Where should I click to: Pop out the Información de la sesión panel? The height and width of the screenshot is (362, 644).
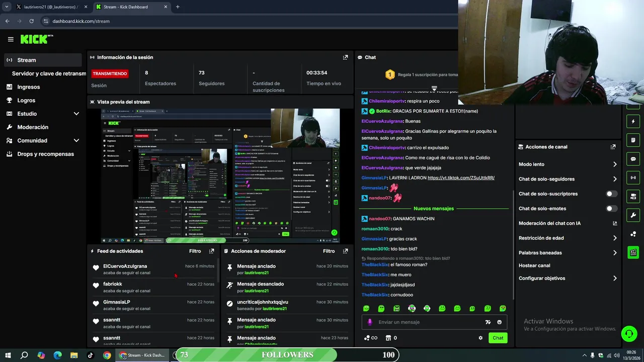click(345, 57)
